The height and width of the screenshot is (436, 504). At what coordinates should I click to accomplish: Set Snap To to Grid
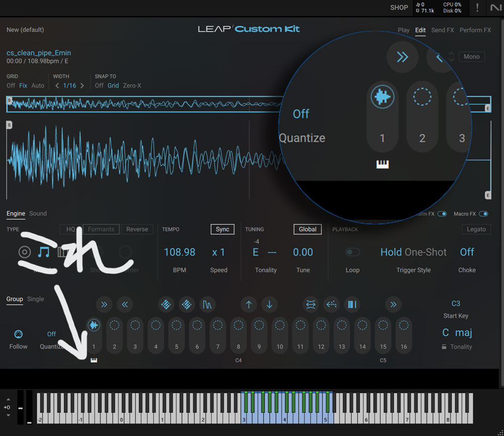point(113,86)
